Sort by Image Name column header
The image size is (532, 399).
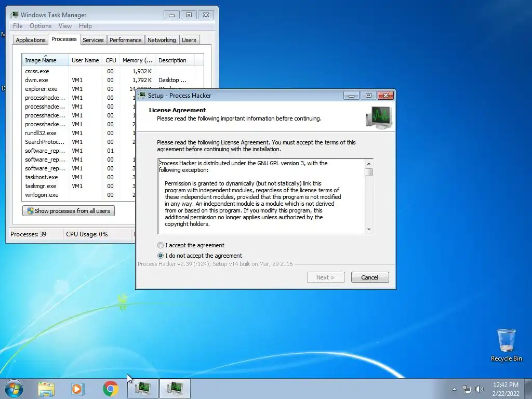pos(46,60)
